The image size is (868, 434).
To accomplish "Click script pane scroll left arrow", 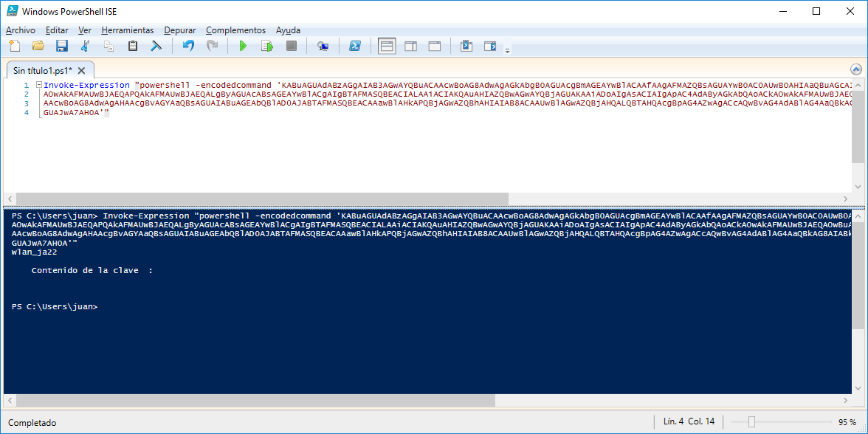I will click(10, 198).
